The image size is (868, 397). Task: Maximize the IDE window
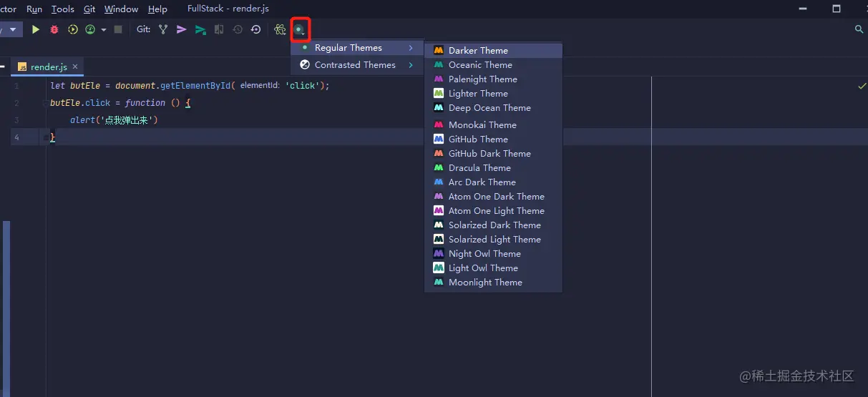point(837,9)
